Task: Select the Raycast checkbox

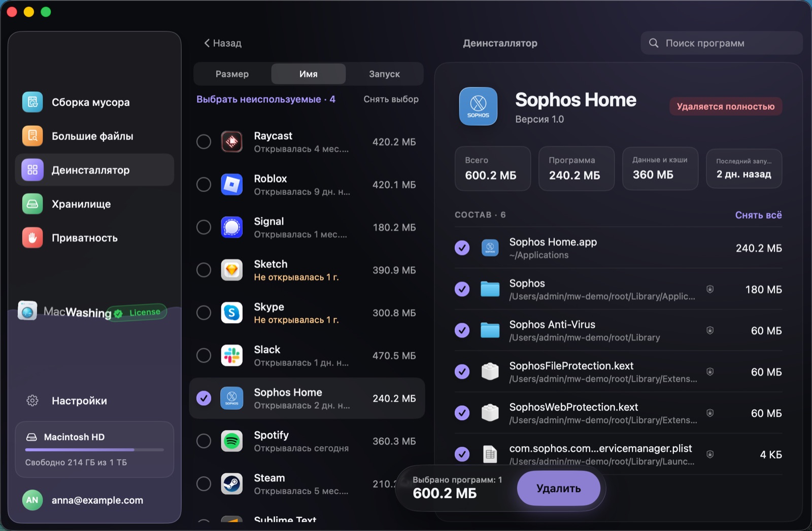Action: pos(204,142)
